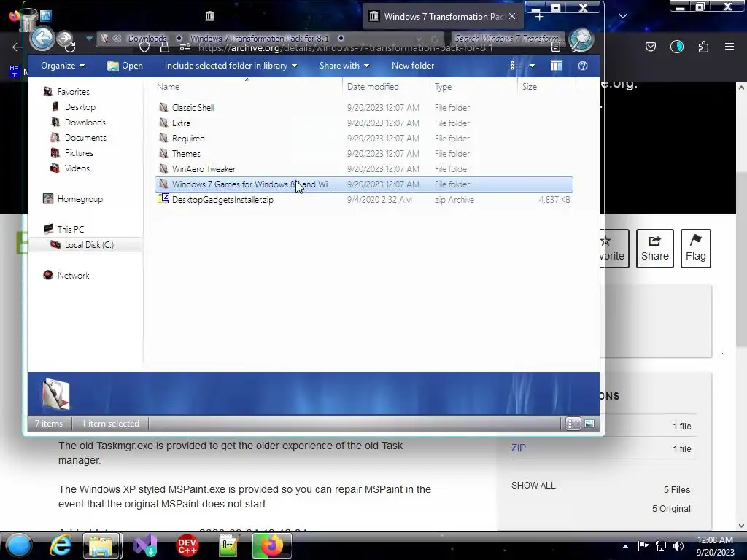The image size is (747, 560).
Task: Launch Internet Explorer from taskbar
Action: [x=61, y=545]
